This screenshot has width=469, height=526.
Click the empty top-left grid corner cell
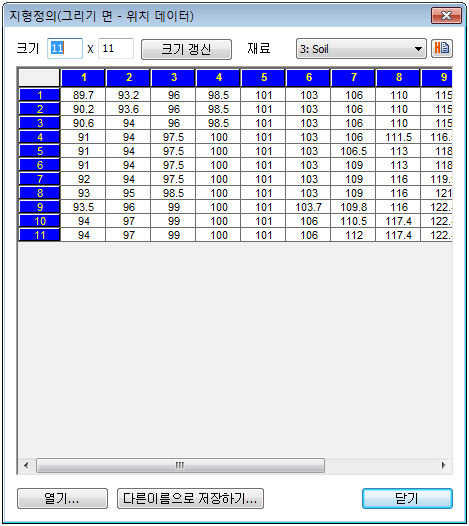pyautogui.click(x=39, y=78)
